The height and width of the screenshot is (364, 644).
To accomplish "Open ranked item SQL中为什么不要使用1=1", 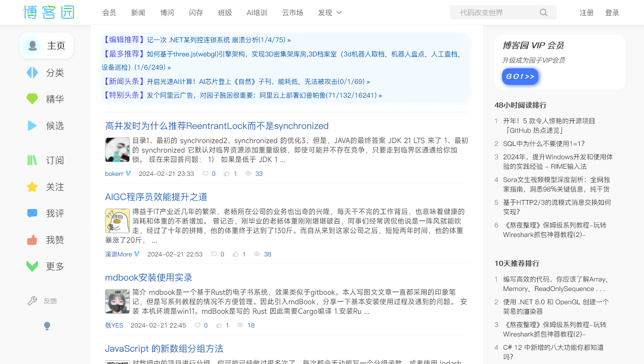I will (x=544, y=144).
